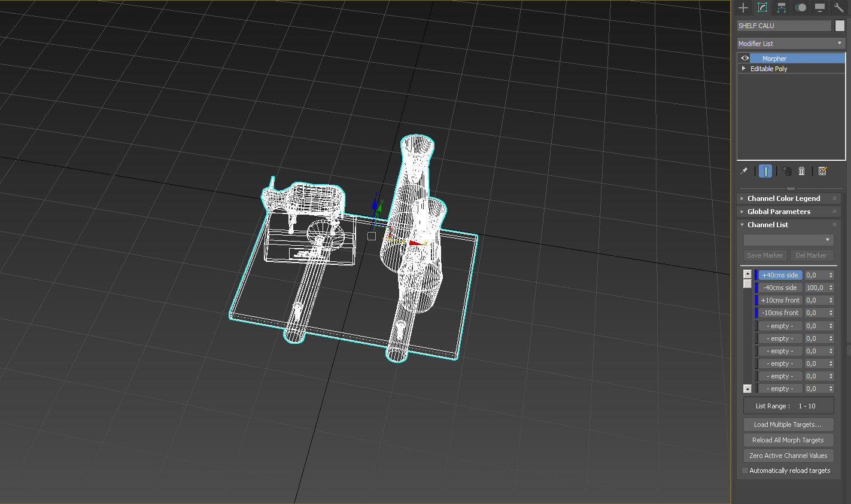
Task: Open the Modifier List dropdown
Action: tap(791, 43)
